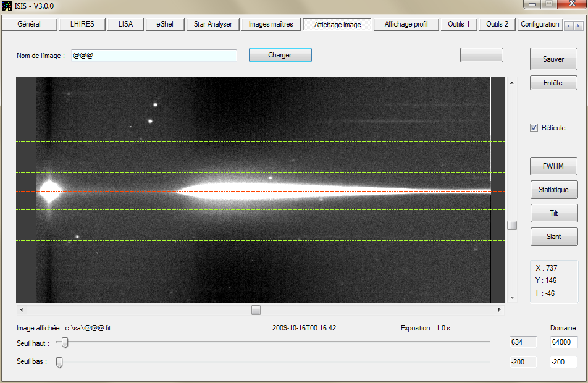Click the Seuil bas slider handle
588x383 pixels.
pyautogui.click(x=59, y=362)
